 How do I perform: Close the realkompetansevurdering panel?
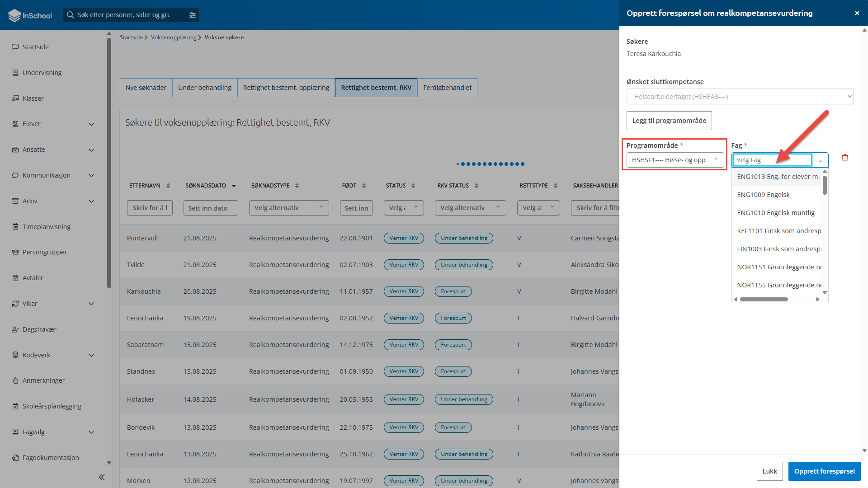point(857,13)
